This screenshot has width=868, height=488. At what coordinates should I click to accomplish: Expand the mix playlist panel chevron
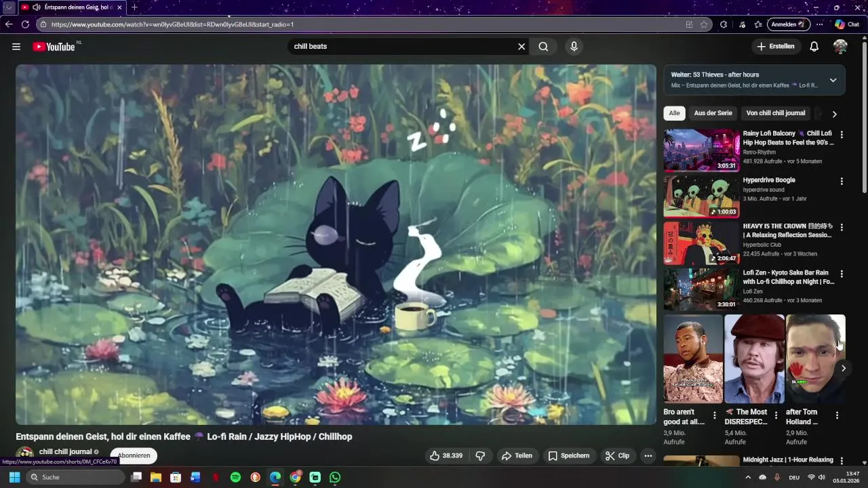(x=833, y=80)
